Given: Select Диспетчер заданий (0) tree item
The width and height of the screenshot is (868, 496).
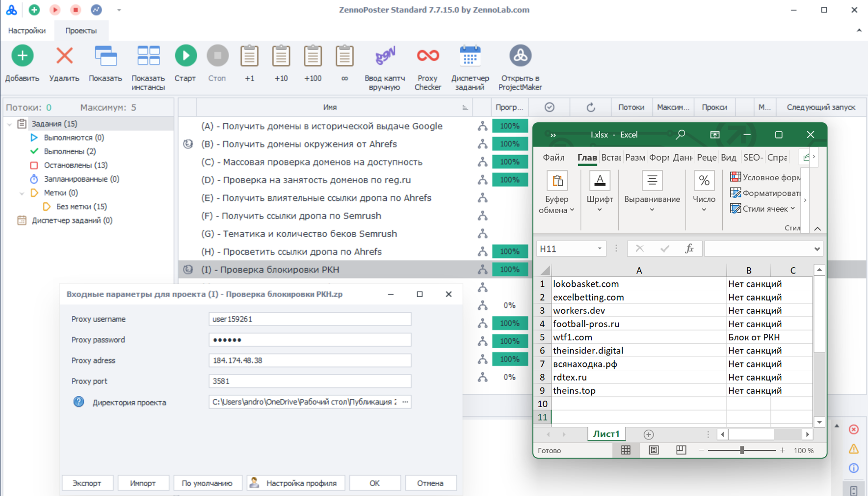Looking at the screenshot, I should coord(72,220).
